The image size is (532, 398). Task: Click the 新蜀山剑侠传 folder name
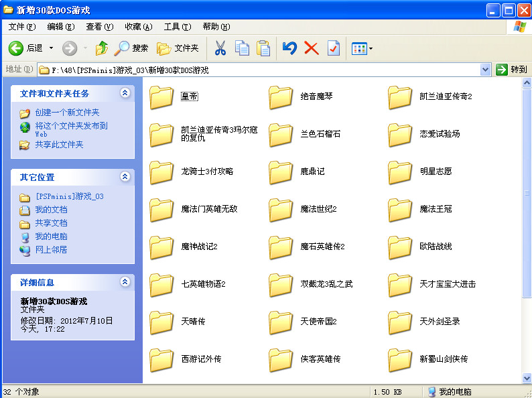coord(444,359)
